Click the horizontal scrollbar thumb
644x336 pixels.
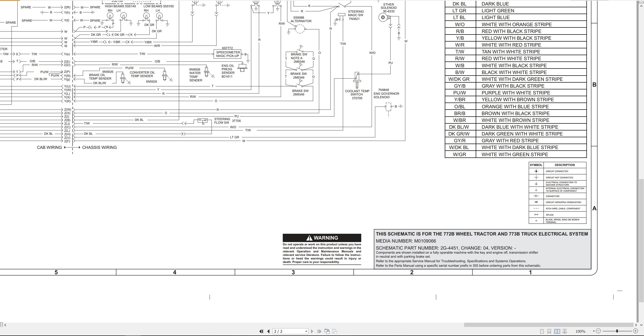point(549,325)
